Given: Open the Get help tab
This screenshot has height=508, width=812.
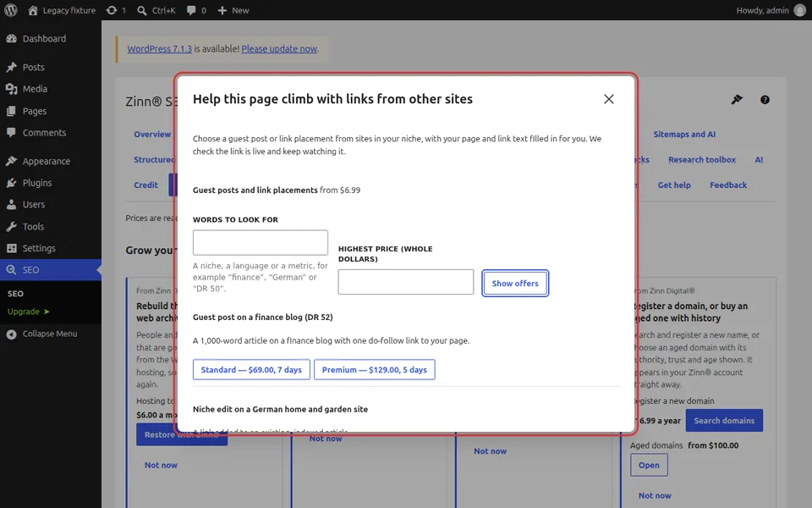Looking at the screenshot, I should pyautogui.click(x=674, y=185).
